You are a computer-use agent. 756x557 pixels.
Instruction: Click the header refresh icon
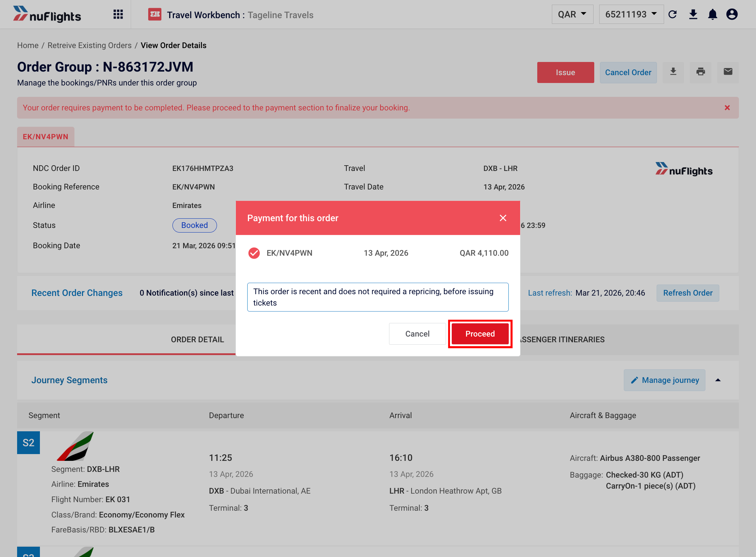(672, 14)
